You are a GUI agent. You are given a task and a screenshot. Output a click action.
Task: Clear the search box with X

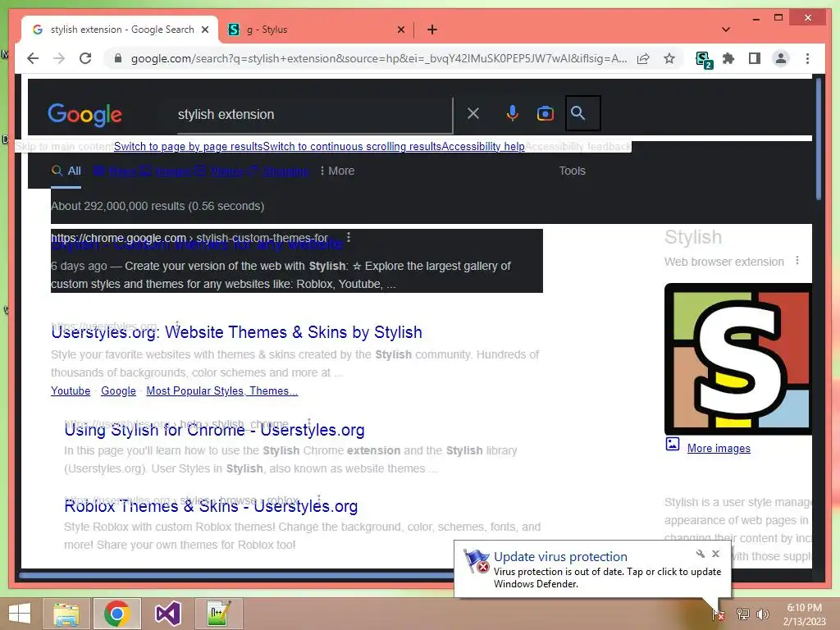(x=473, y=113)
